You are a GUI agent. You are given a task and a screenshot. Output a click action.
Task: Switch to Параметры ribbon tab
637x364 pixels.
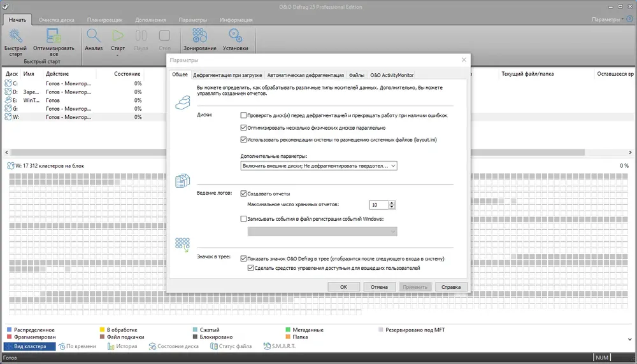coord(192,20)
